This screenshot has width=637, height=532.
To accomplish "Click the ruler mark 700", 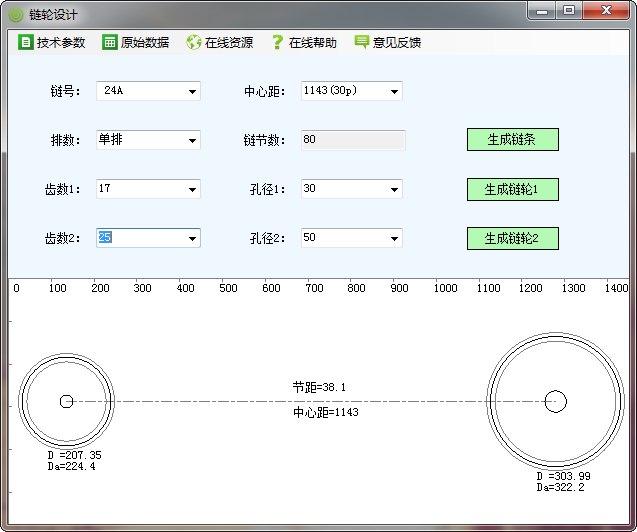I will click(x=314, y=288).
